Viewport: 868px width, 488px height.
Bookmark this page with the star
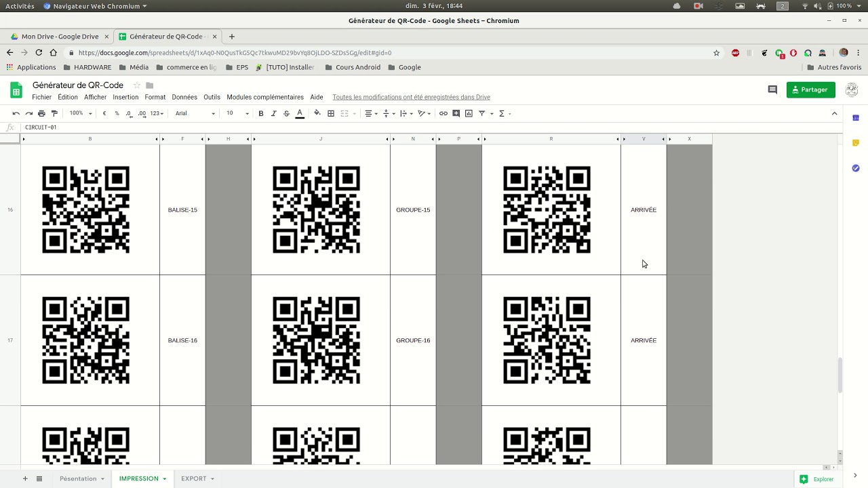pos(716,52)
